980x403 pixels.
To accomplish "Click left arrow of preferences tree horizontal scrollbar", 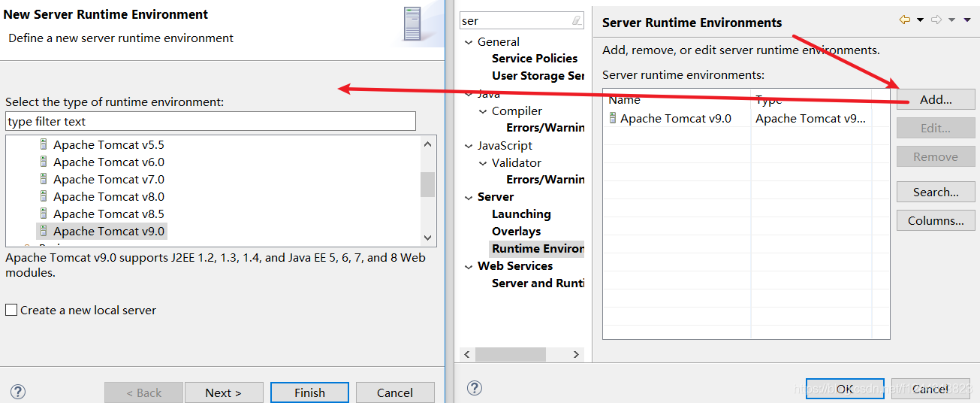I will pyautogui.click(x=466, y=354).
